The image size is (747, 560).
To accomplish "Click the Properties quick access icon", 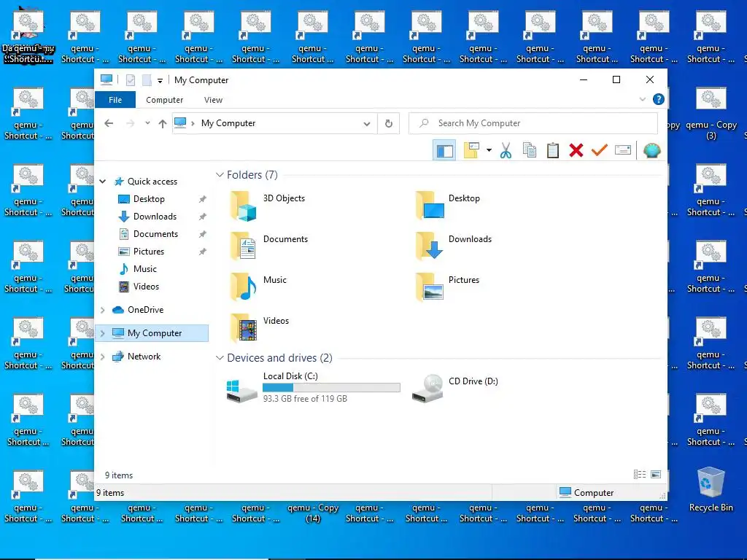I will pos(131,80).
